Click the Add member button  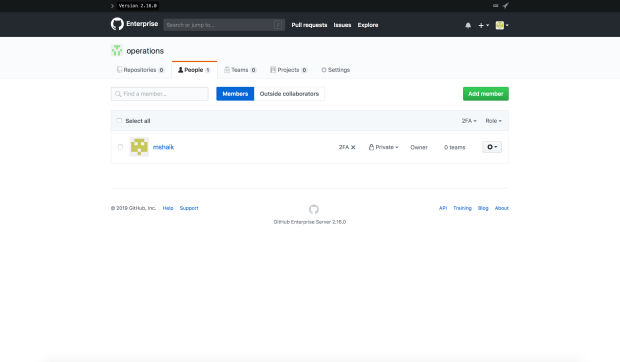[x=486, y=94]
